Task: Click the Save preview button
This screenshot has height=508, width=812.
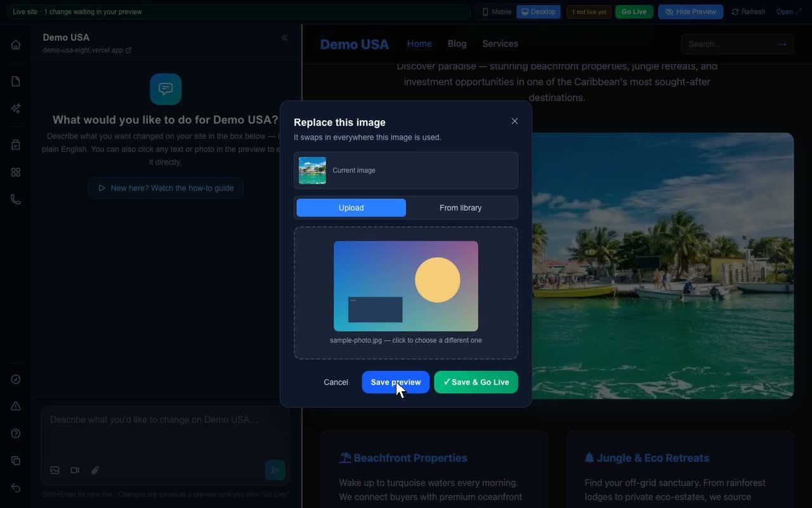Action: click(x=396, y=382)
